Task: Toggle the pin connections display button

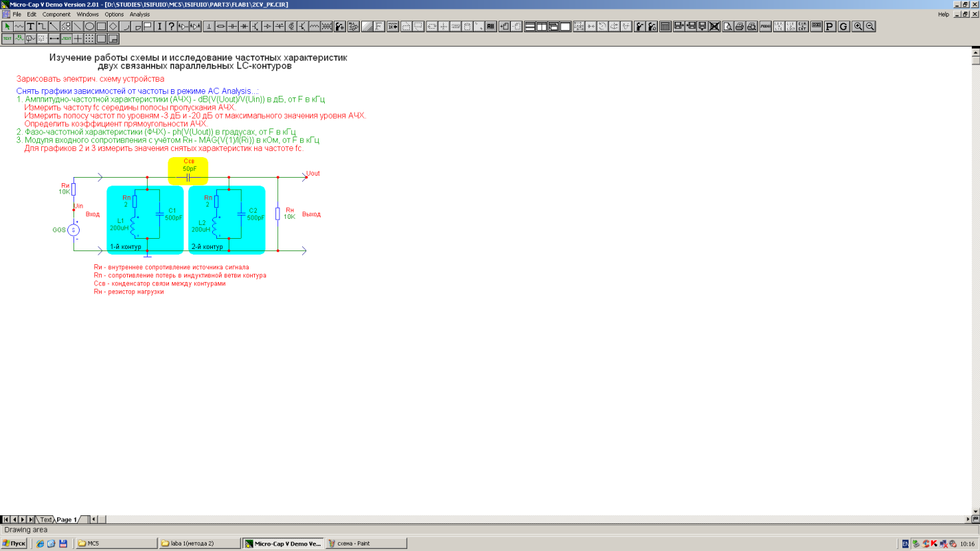Action: 54,38
